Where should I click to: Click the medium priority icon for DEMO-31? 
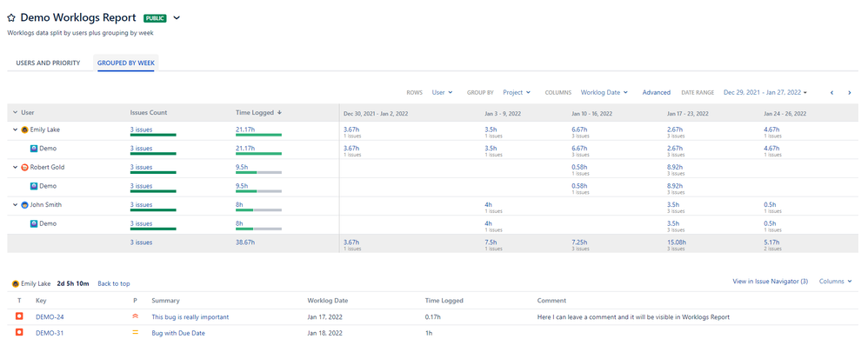[135, 332]
